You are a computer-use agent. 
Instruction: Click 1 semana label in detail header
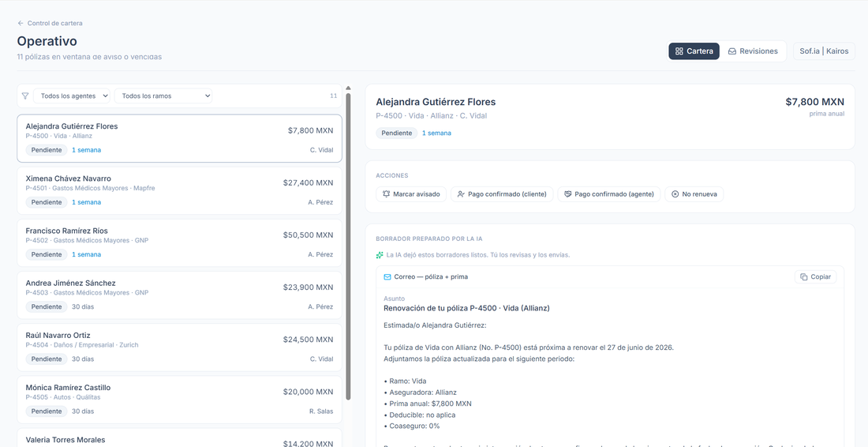436,133
